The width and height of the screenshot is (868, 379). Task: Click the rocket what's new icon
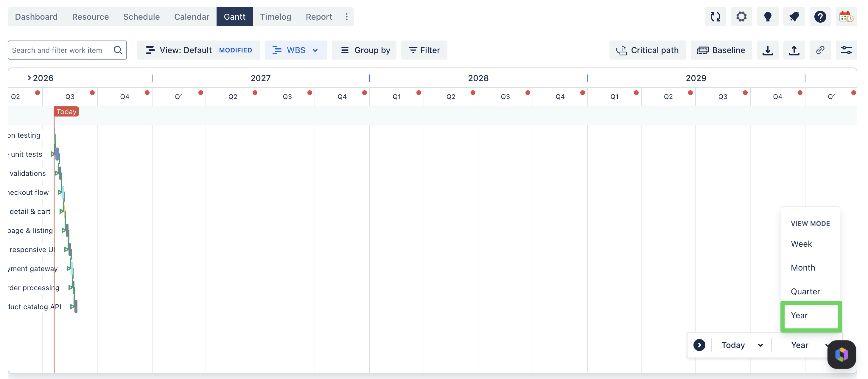point(794,16)
